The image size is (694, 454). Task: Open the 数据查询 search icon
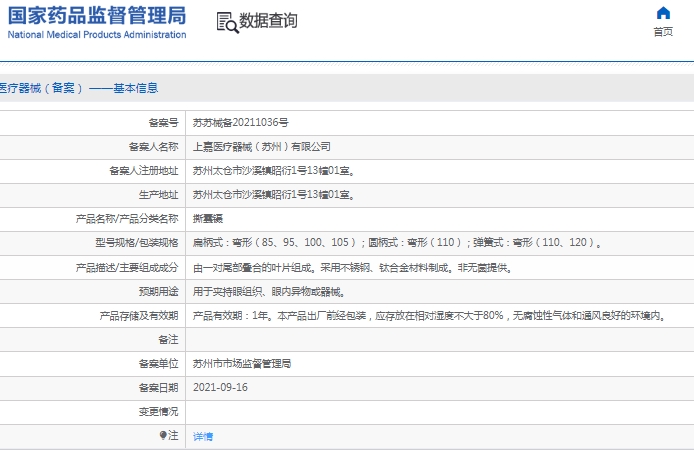(x=227, y=23)
